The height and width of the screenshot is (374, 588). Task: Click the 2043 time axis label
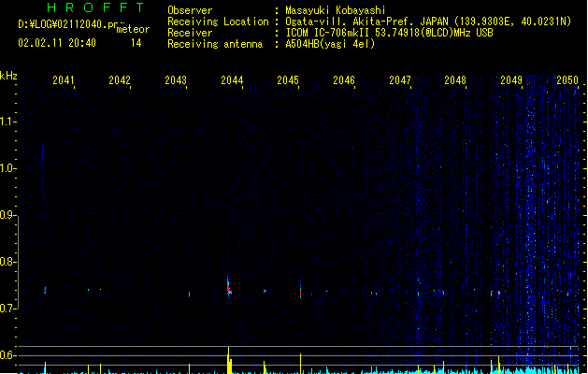[x=176, y=80]
